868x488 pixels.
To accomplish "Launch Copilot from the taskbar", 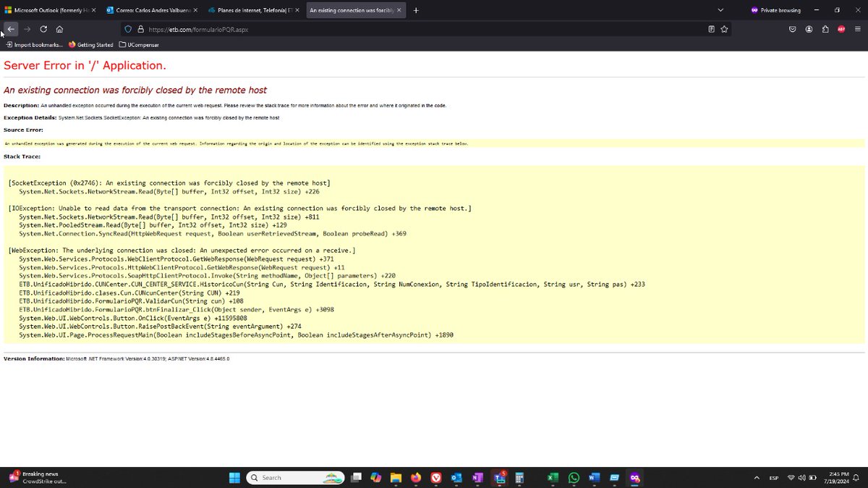I will (x=375, y=478).
